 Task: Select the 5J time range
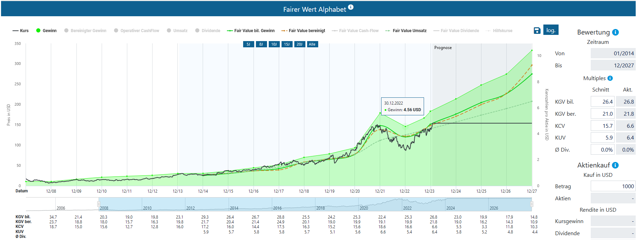248,44
